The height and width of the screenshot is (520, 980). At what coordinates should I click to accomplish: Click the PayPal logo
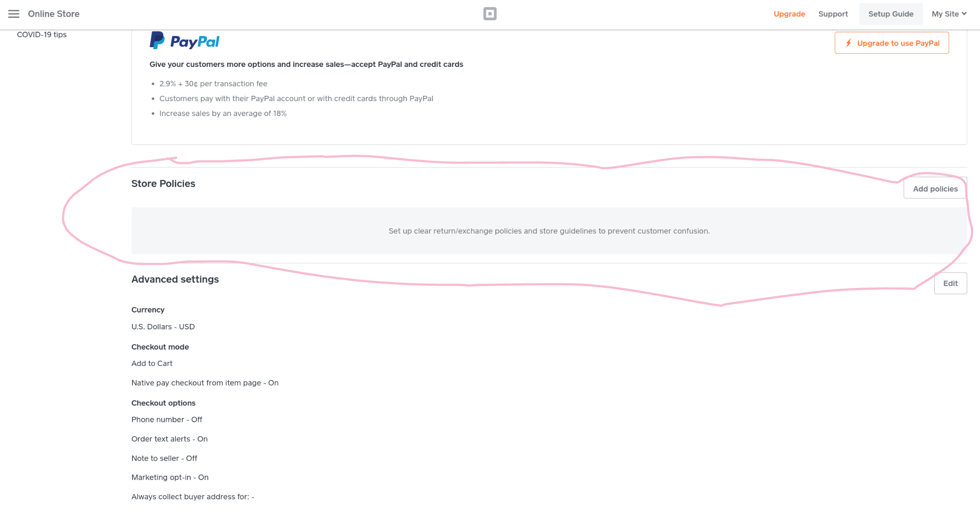click(184, 41)
